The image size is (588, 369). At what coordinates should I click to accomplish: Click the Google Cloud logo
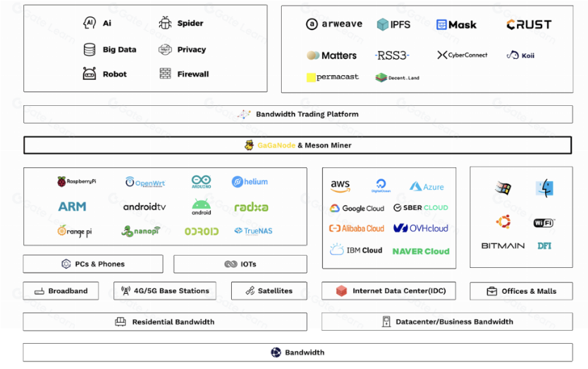[357, 208]
